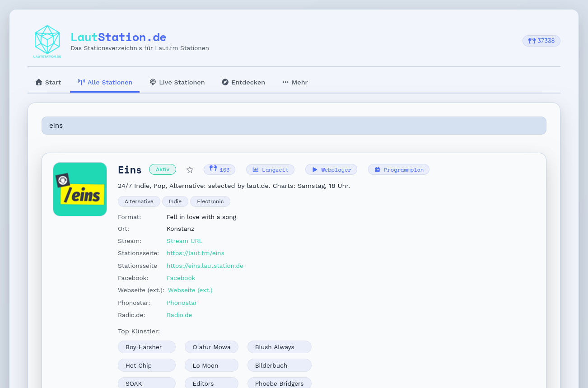The height and width of the screenshot is (388, 588).
Task: Open the Programmplan button
Action: [399, 169]
